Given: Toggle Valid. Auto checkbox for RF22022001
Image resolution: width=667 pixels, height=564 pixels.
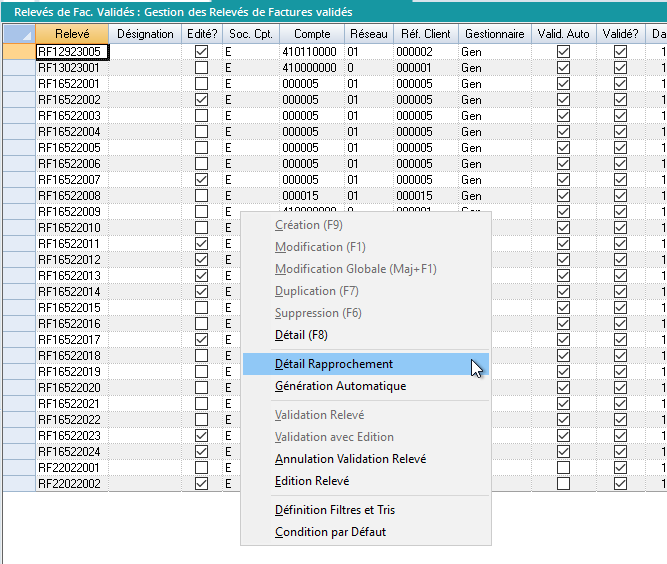Looking at the screenshot, I should click(563, 468).
